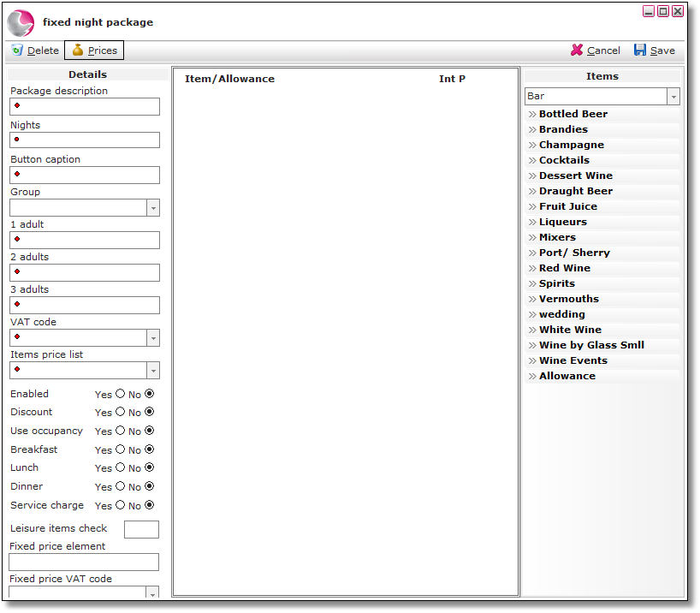Screen dimensions: 700x613
Task: Select No radio for Breakfast
Action: pos(150,449)
